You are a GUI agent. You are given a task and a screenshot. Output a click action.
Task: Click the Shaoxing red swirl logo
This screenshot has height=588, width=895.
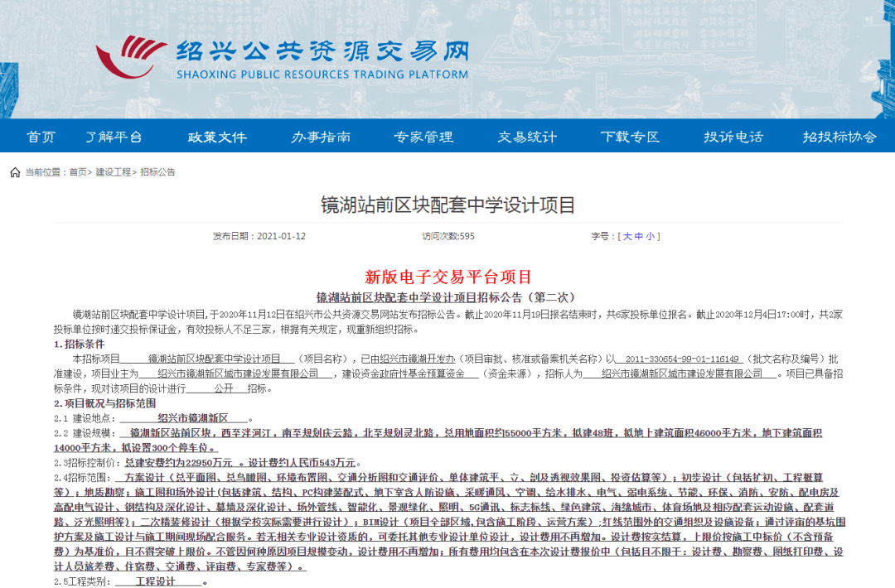[x=130, y=56]
